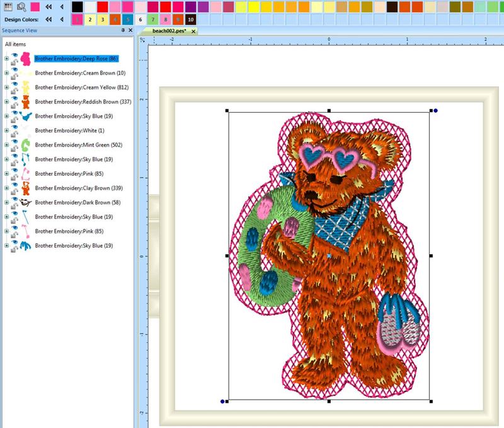Click the Deep Rose pink silhouette thumbnail
This screenshot has height=428, width=504.
click(x=25, y=59)
